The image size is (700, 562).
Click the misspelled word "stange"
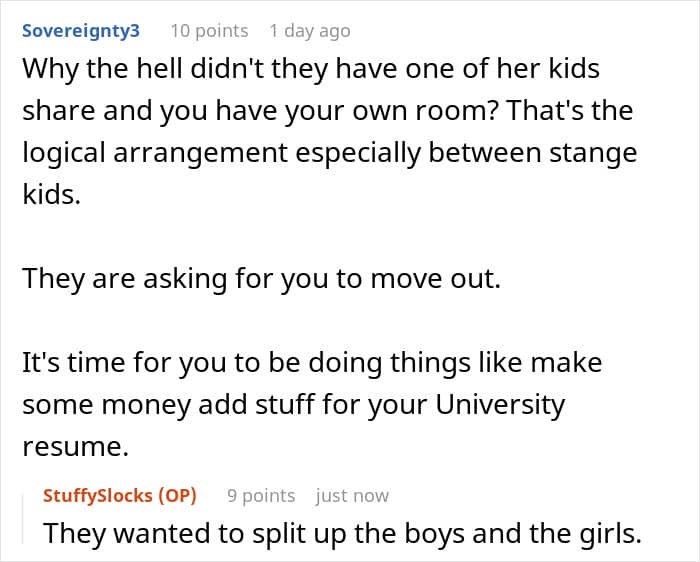coord(593,153)
